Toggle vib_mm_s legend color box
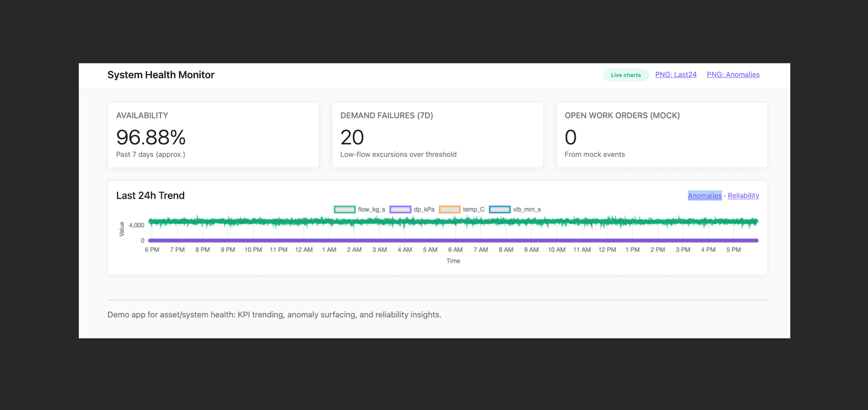The image size is (868, 410). click(500, 209)
